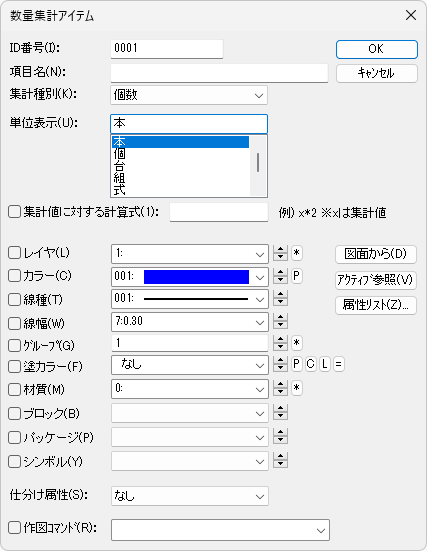The image size is (427, 551).
Task: Click the 属性リスト(Z)... button
Action: (x=376, y=305)
